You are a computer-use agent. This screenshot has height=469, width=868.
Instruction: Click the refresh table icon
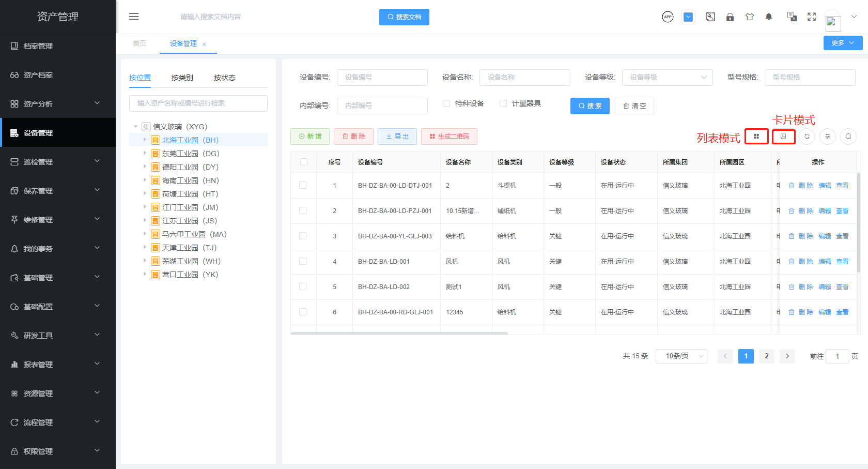click(807, 137)
